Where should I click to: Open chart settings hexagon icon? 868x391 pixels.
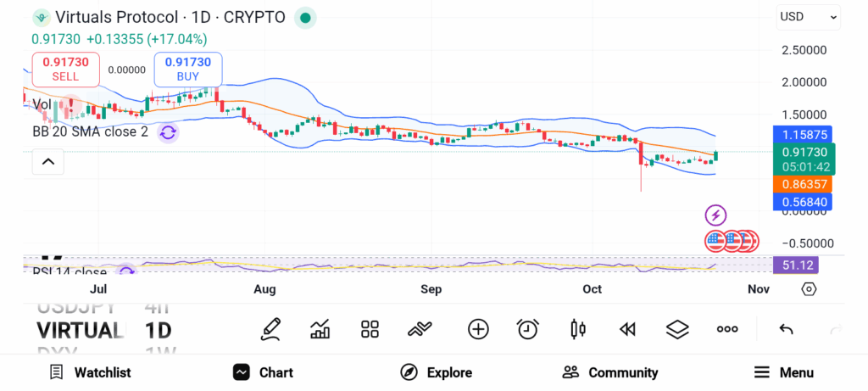pyautogui.click(x=809, y=289)
